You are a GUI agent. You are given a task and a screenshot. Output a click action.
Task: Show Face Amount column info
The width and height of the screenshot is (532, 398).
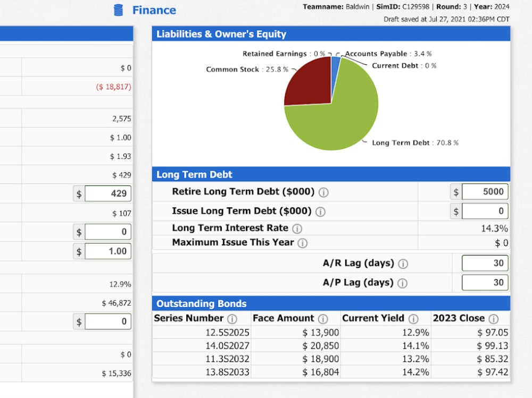click(x=323, y=319)
